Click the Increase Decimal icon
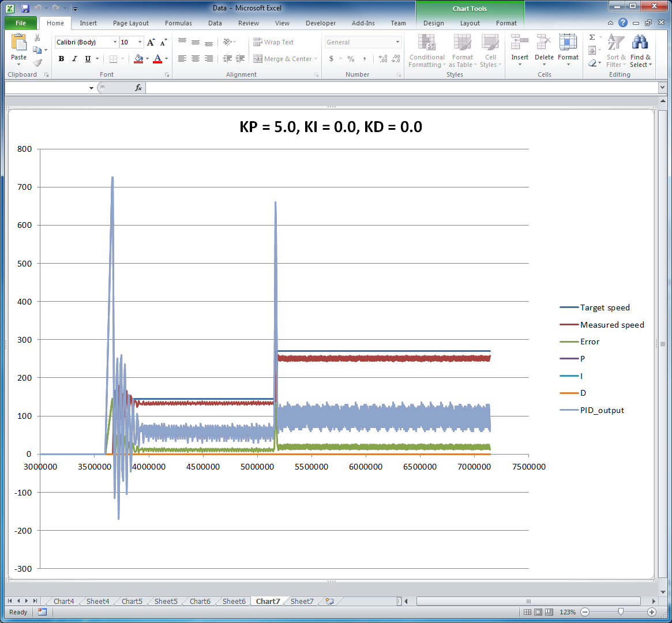Screen dimensions: 672x623 [382, 59]
